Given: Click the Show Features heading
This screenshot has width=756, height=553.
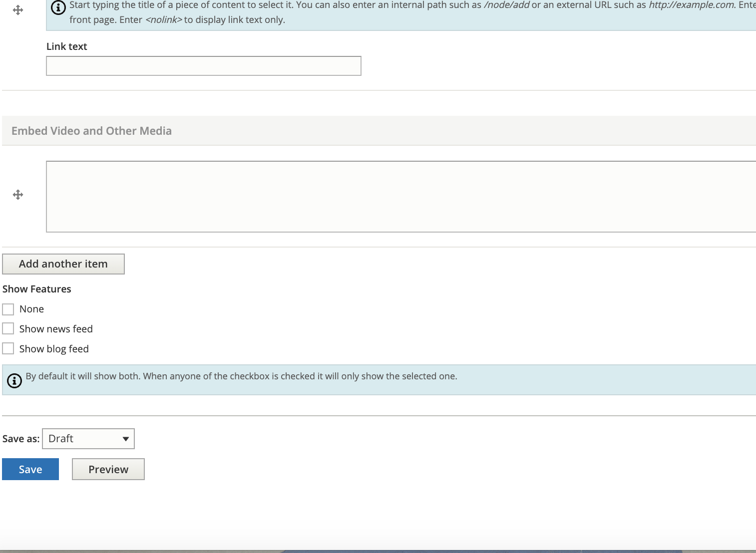Looking at the screenshot, I should pos(36,288).
